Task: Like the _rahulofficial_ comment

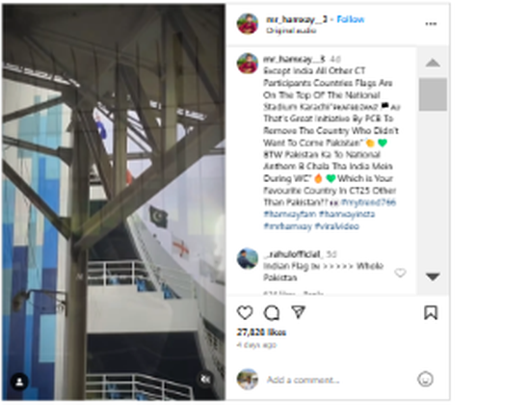Action: coord(400,273)
